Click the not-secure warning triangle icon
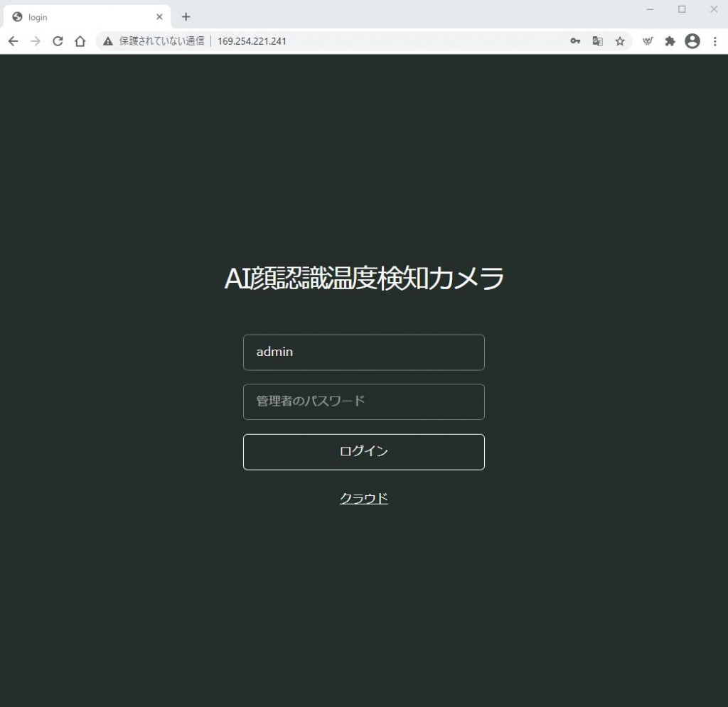The image size is (728, 707). coord(108,41)
